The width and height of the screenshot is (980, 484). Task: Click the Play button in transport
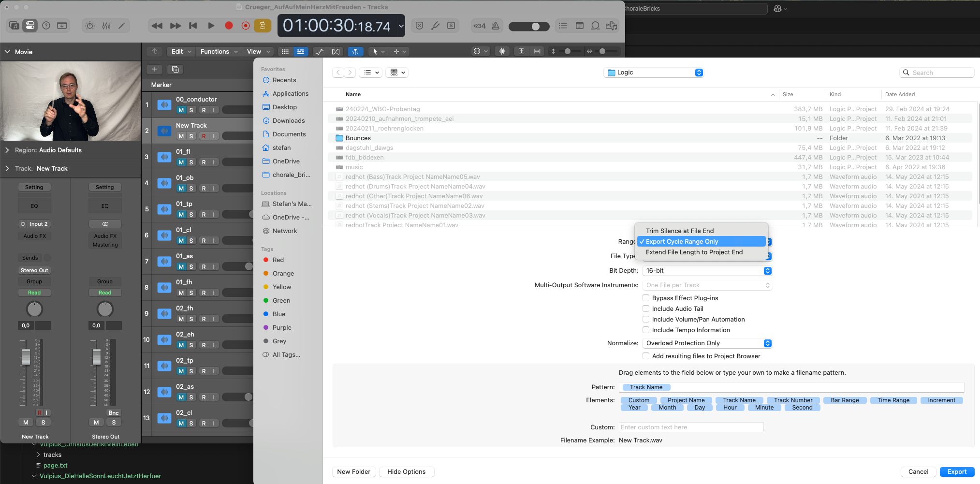click(211, 26)
